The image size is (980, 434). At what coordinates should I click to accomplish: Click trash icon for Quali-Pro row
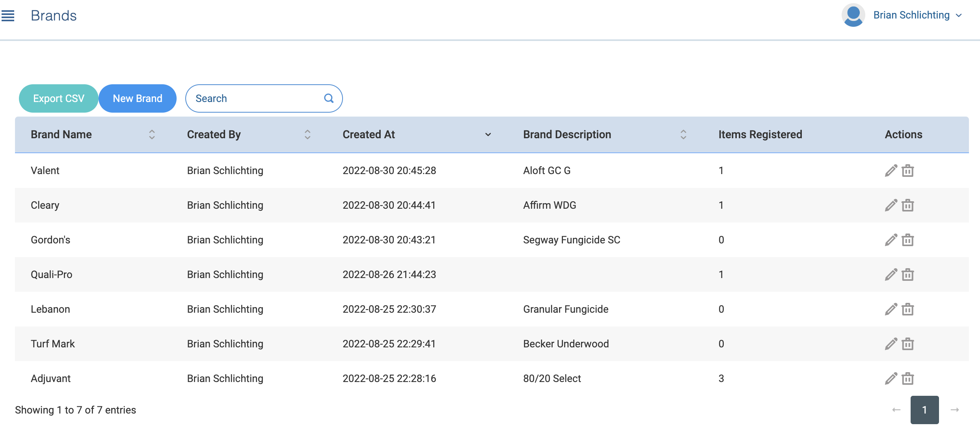[907, 274]
